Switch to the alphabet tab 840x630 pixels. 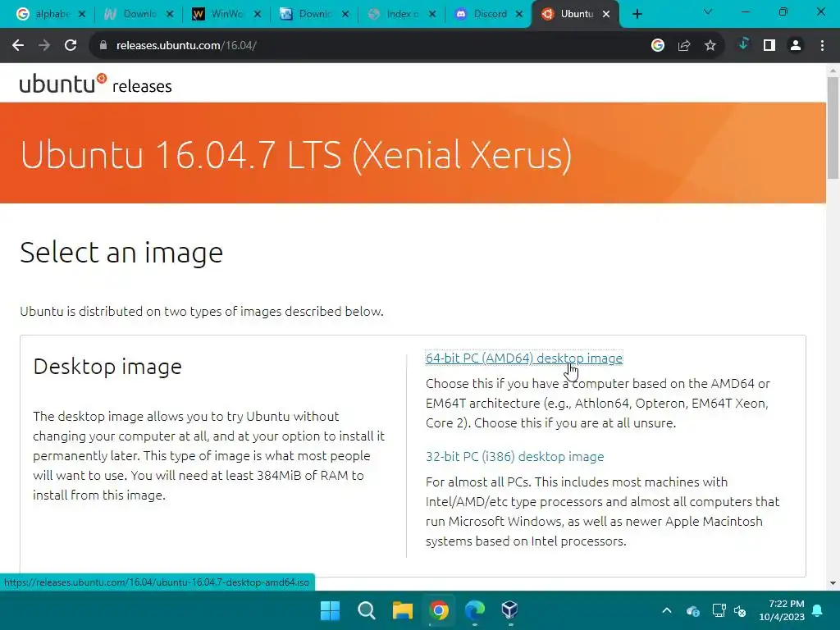point(52,14)
